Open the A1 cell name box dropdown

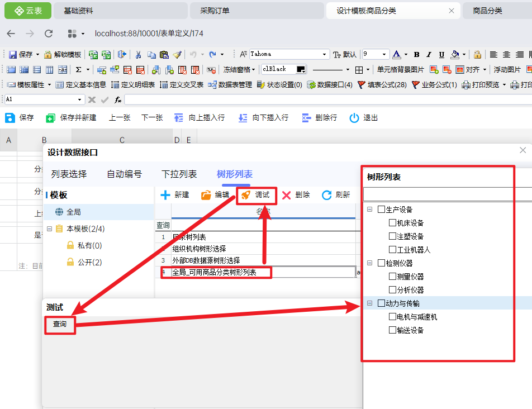80,99
